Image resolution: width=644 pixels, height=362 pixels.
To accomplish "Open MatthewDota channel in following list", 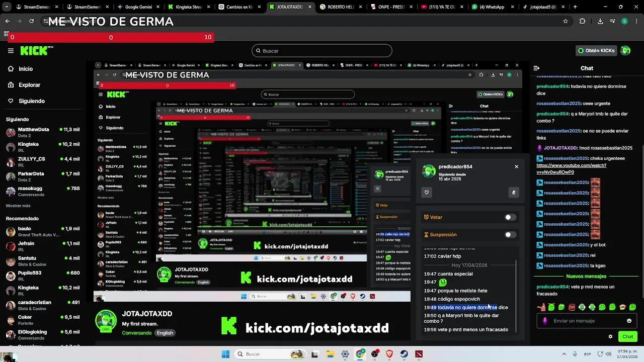I will click(x=43, y=132).
